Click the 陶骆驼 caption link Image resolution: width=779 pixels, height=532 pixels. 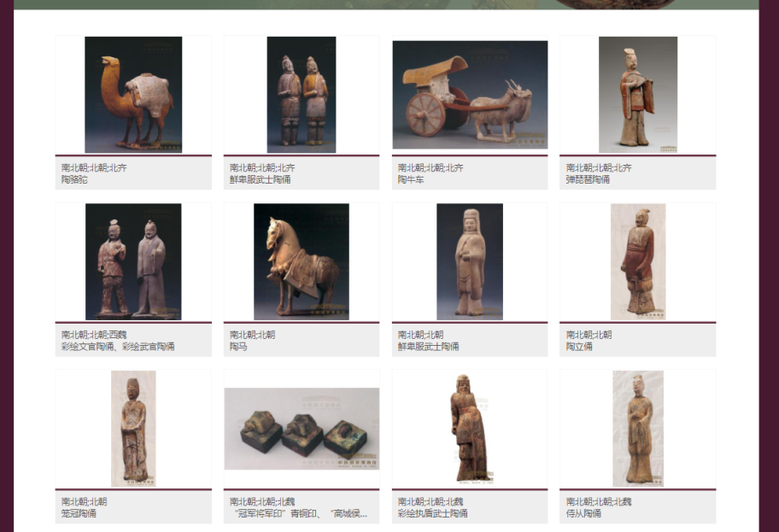coord(74,180)
